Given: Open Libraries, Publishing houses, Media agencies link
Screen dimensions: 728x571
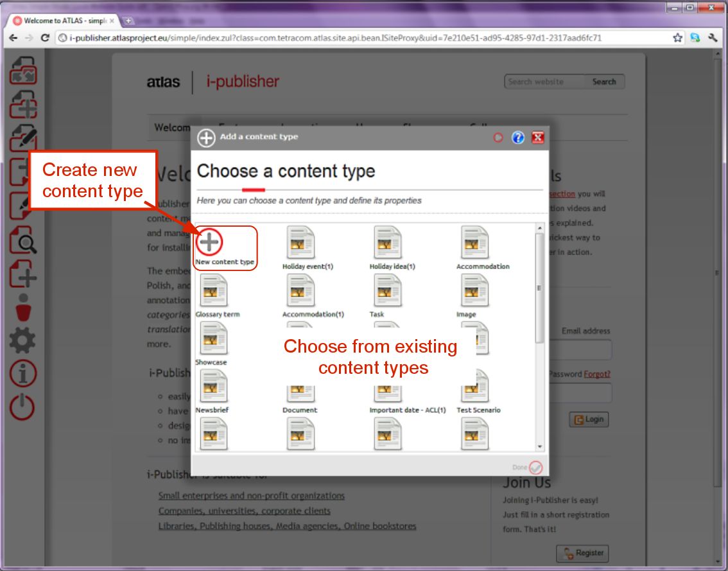Looking at the screenshot, I should (x=288, y=527).
